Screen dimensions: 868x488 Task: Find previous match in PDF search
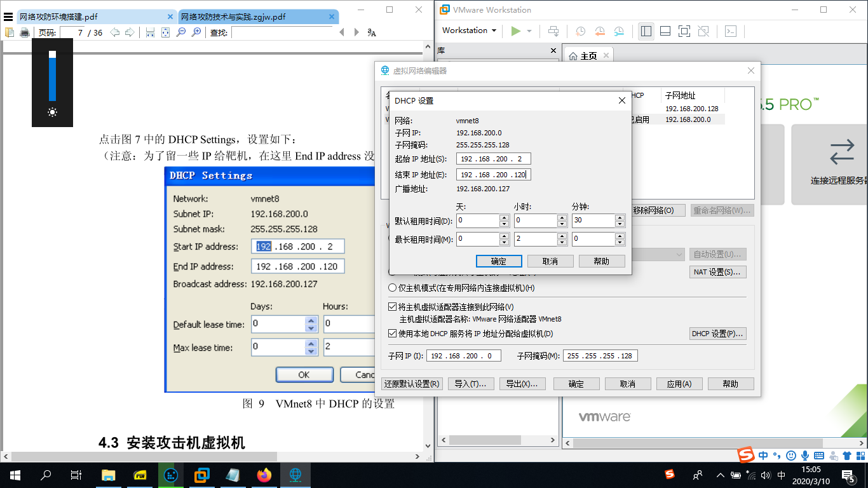[341, 32]
